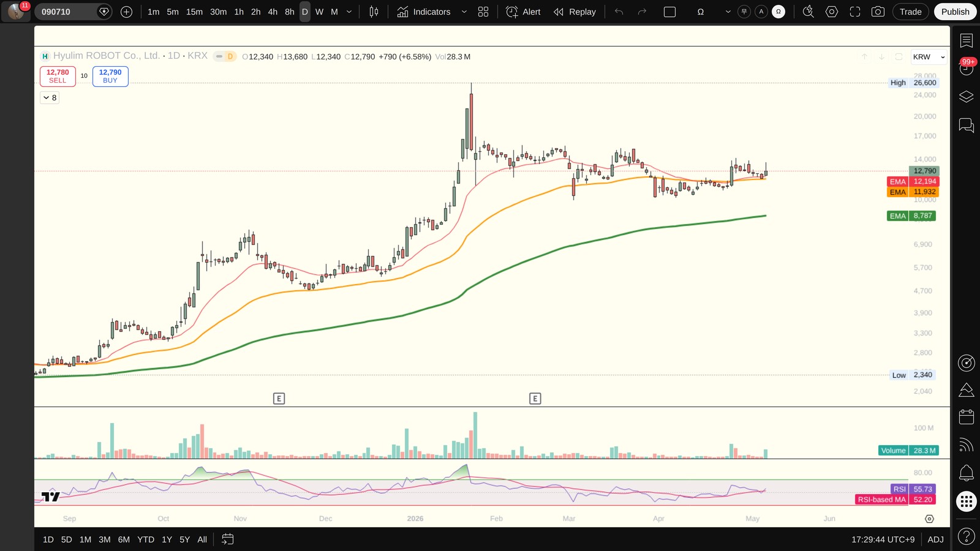Create an Alert
The image size is (980, 551).
point(524,12)
